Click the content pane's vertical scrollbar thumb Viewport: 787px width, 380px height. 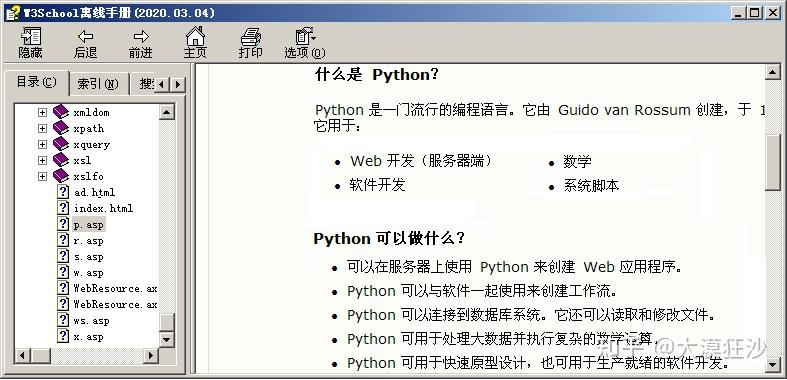point(772,163)
